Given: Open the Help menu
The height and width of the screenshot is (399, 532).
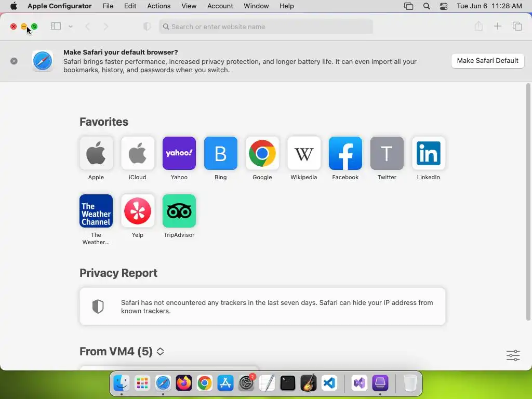Looking at the screenshot, I should 286,6.
